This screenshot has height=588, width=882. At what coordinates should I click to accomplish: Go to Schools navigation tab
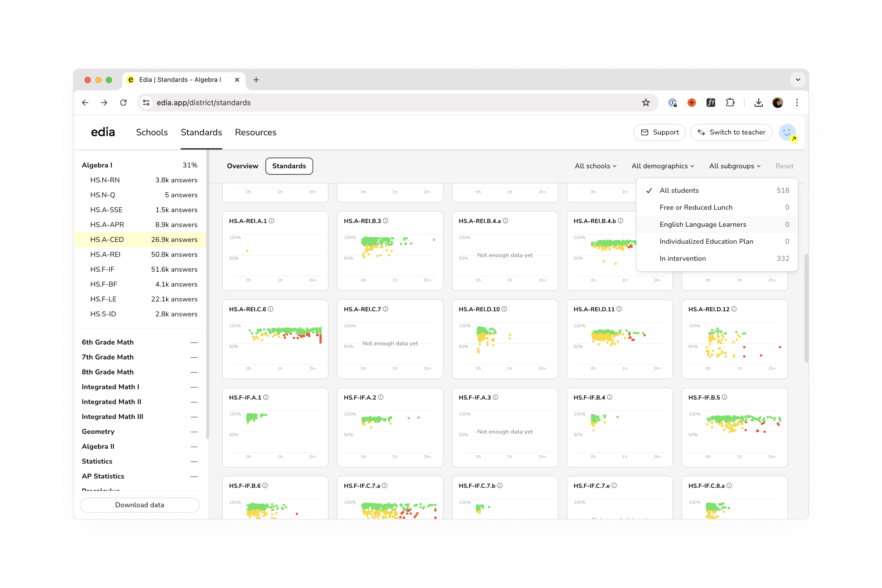point(152,132)
